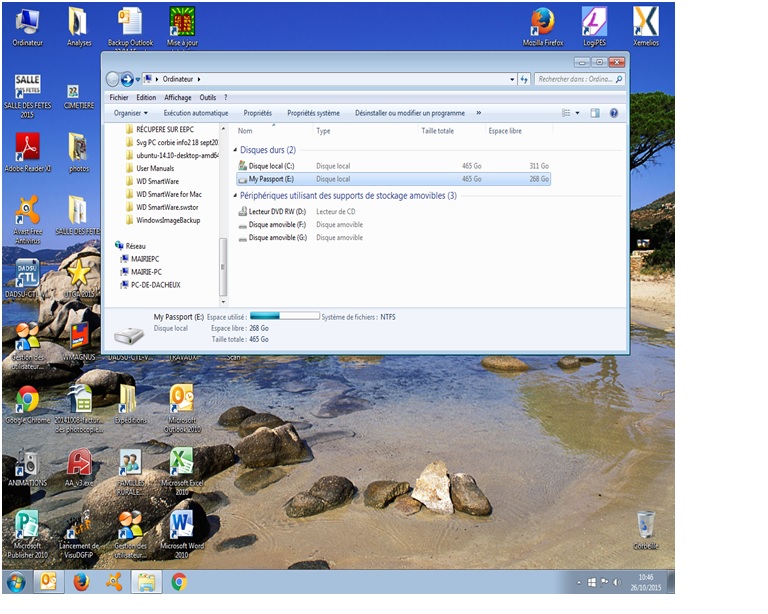Open the DADSU-CTL desktop shortcut
Screen dimensions: 768x614
coord(27,278)
